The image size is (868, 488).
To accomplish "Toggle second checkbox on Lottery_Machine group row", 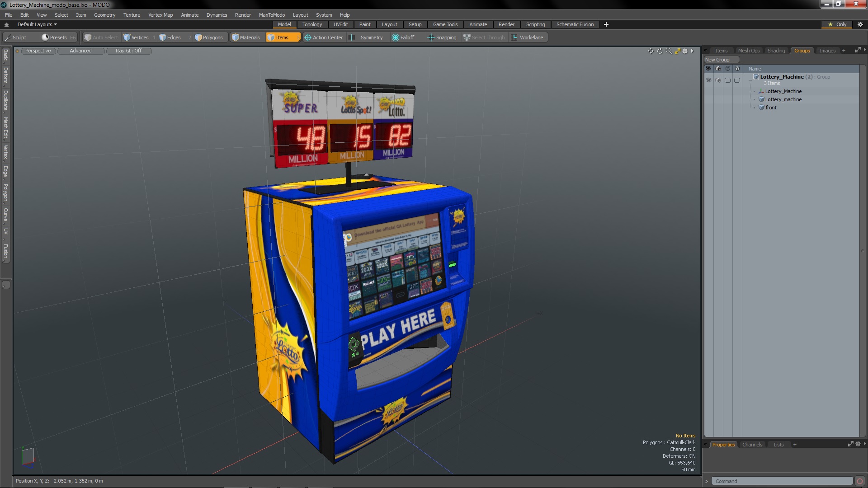I will point(737,80).
